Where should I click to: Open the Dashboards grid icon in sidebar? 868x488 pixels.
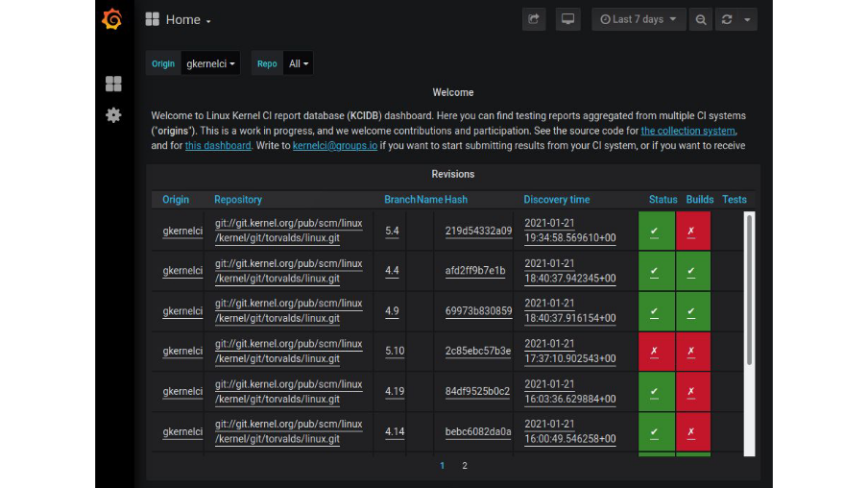click(x=113, y=84)
